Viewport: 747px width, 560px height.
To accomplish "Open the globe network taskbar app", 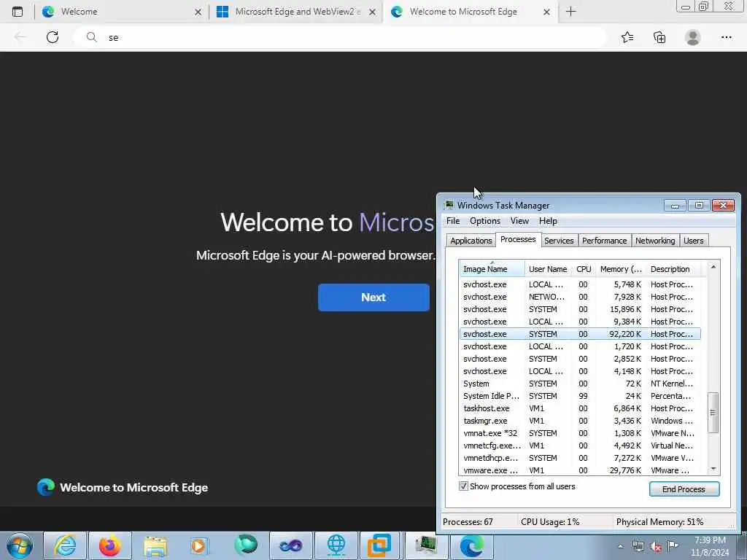I will [x=336, y=545].
